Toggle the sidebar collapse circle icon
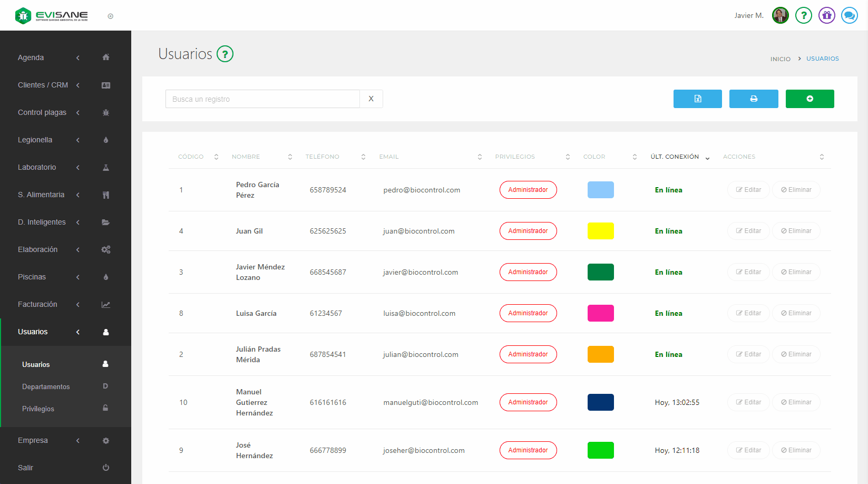The width and height of the screenshot is (868, 484). 111,16
